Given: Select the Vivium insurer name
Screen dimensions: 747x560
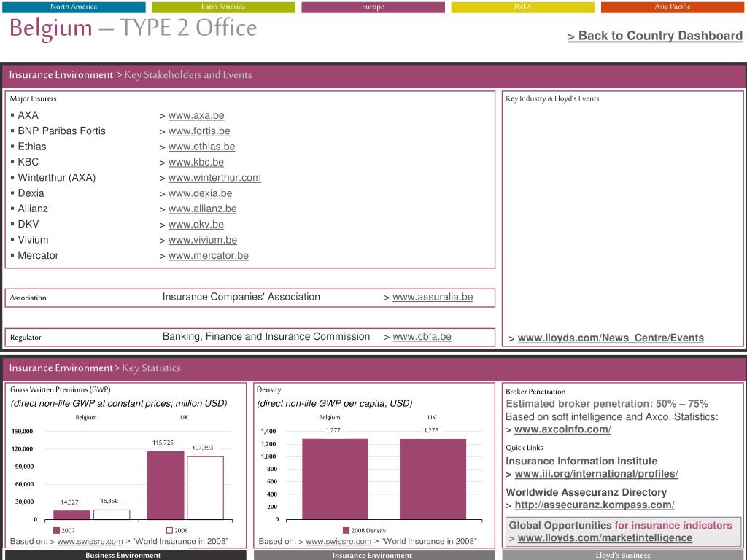Looking at the screenshot, I should [33, 240].
